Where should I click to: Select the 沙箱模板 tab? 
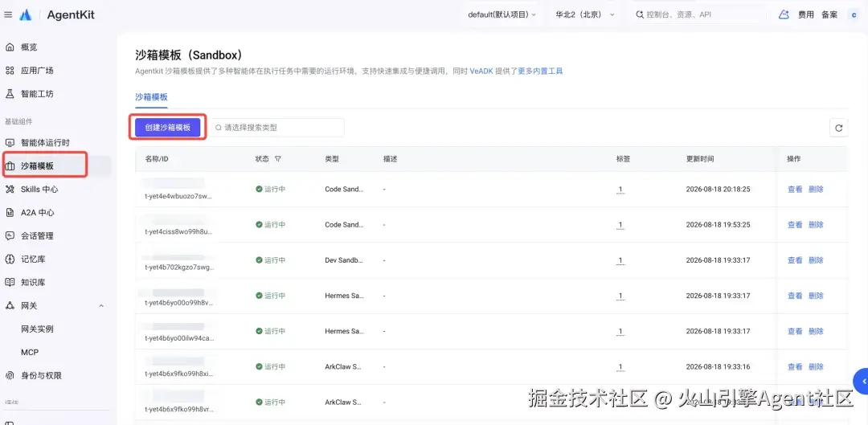point(151,97)
